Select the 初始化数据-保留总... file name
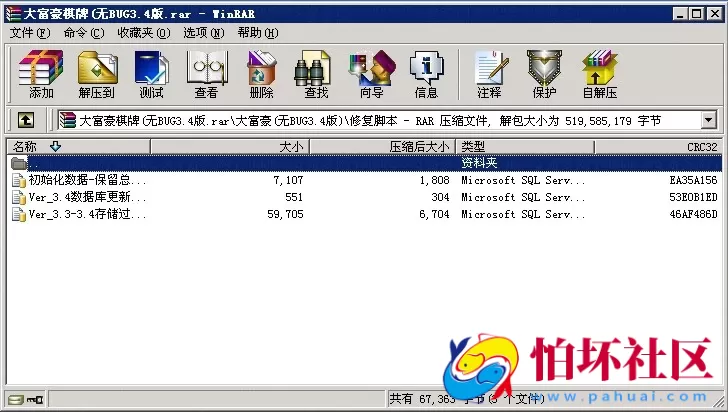 (87, 180)
